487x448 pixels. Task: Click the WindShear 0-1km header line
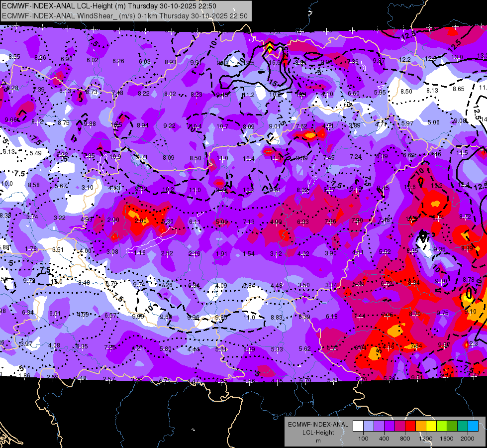point(125,16)
